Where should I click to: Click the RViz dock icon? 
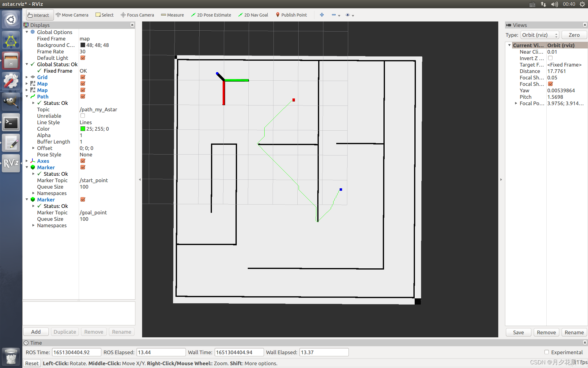coord(11,163)
